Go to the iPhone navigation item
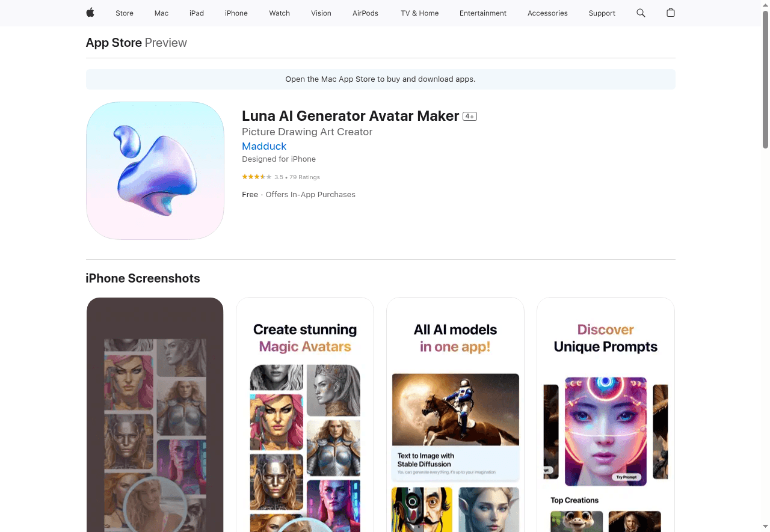The image size is (770, 532). [236, 13]
